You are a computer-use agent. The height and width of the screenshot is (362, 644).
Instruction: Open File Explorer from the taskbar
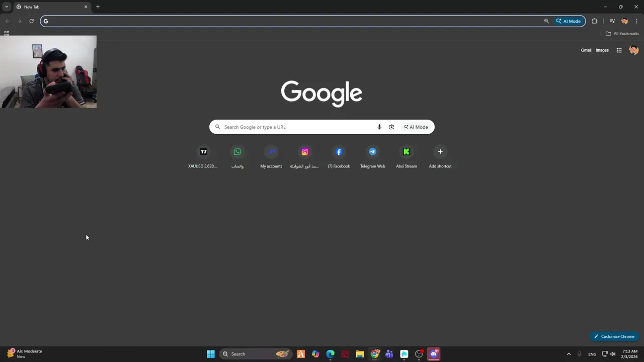tap(360, 354)
